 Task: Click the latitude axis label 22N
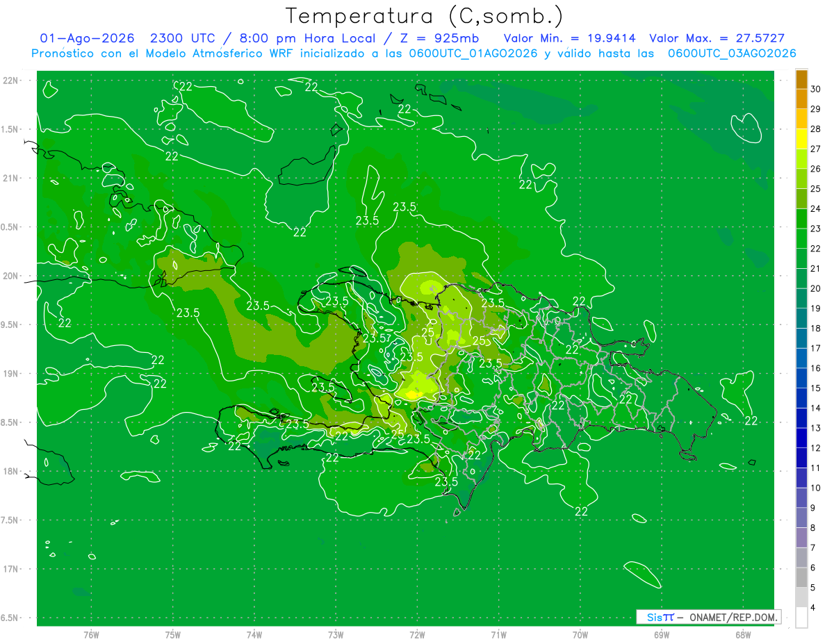pyautogui.click(x=10, y=81)
